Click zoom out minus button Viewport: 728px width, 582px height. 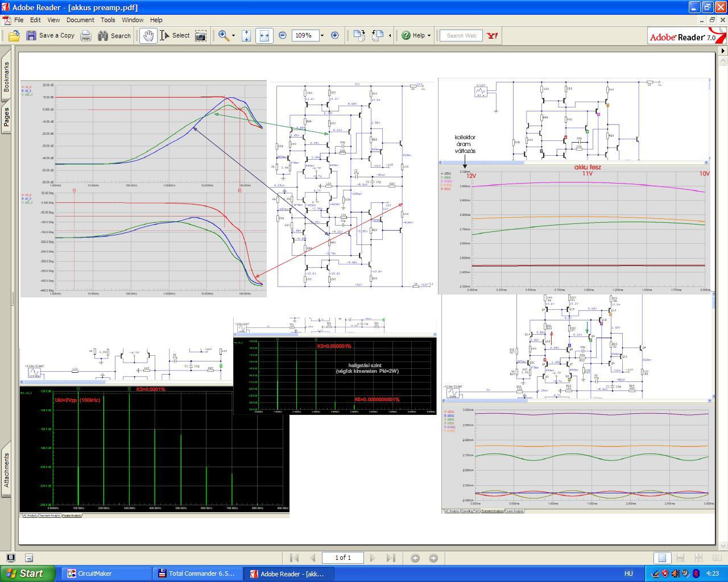[283, 35]
